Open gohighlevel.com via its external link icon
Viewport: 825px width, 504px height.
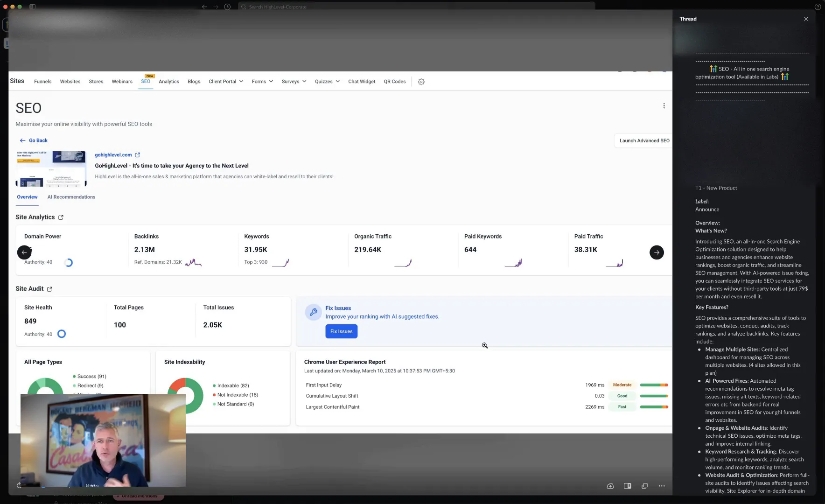point(137,154)
